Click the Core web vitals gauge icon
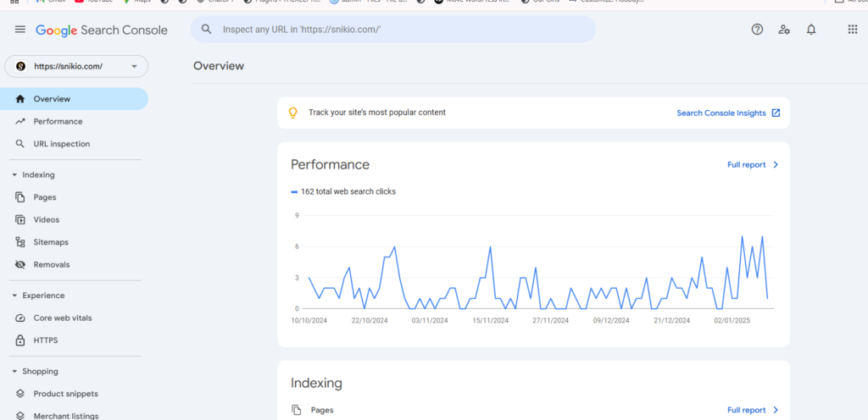The width and height of the screenshot is (868, 420). pos(20,318)
